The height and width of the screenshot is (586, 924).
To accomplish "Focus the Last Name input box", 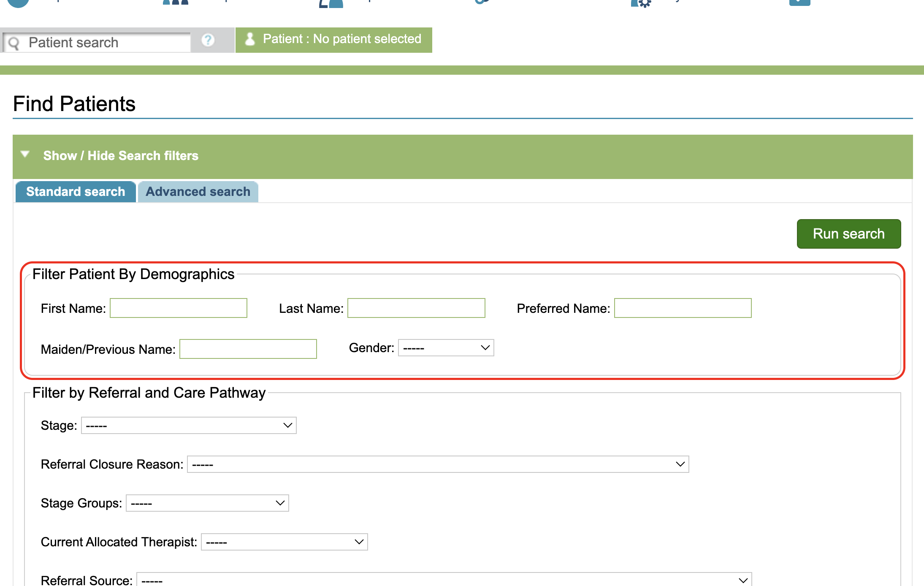I will tap(416, 308).
